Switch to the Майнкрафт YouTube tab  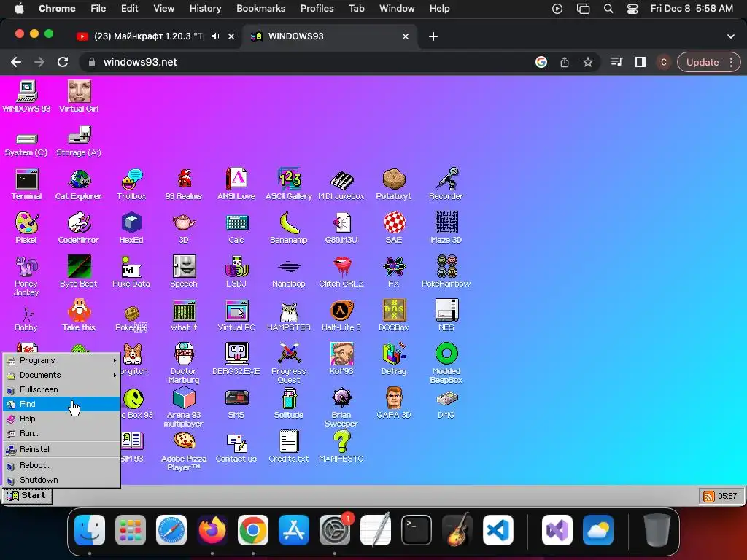[x=148, y=36]
